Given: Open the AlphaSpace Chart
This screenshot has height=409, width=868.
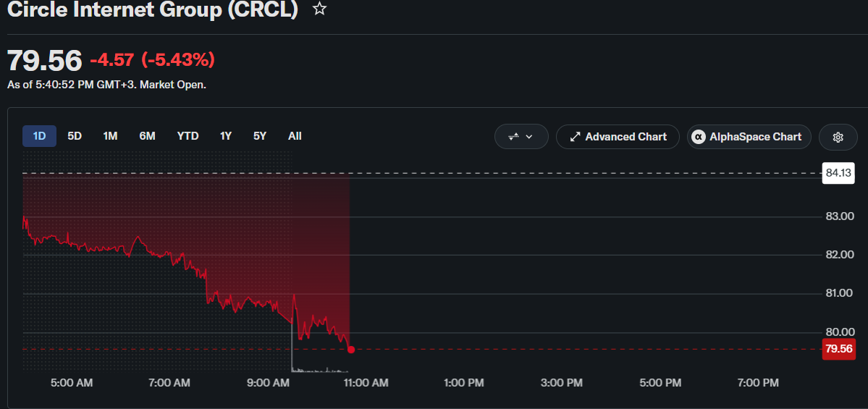Looking at the screenshot, I should (749, 137).
